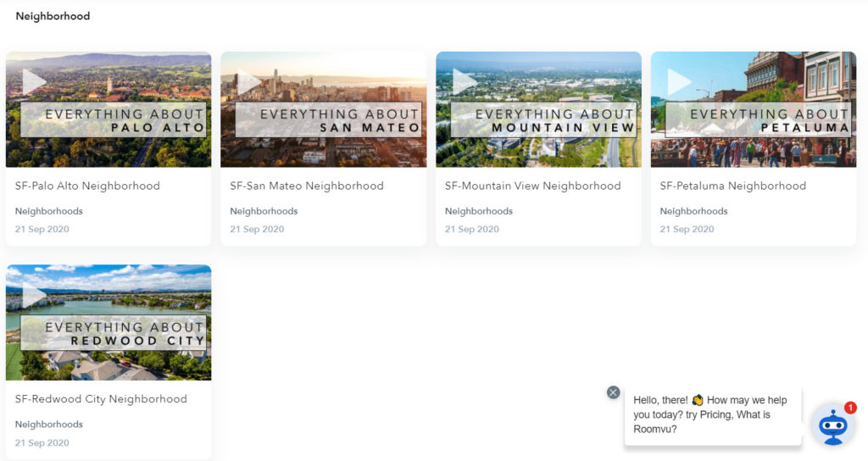868x461 pixels.
Task: Play the Palo Alto neighborhood video
Action: tap(34, 81)
